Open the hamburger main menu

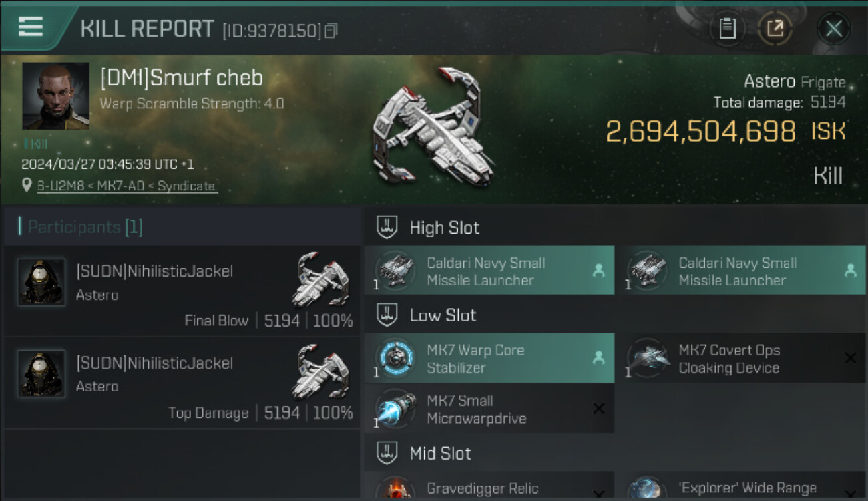click(x=31, y=27)
